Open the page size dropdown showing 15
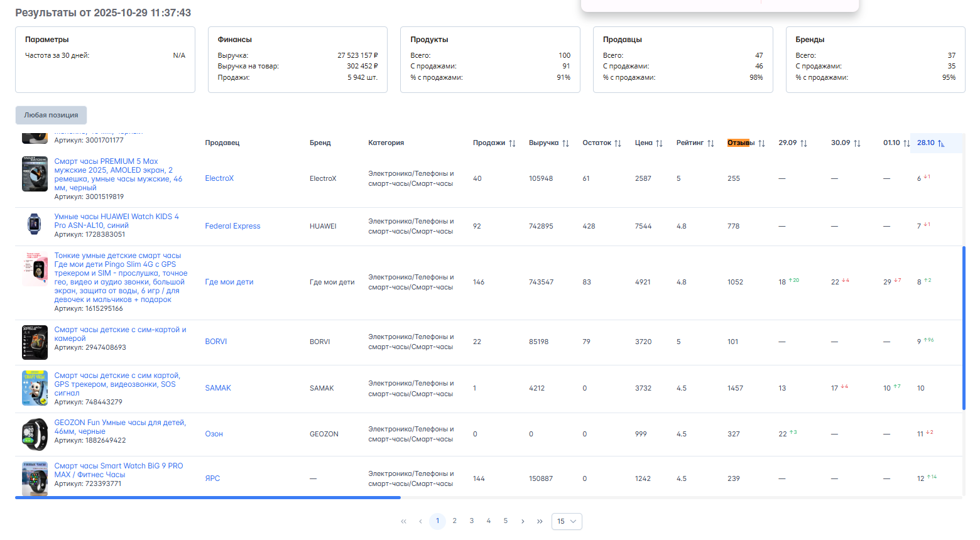 coord(567,521)
